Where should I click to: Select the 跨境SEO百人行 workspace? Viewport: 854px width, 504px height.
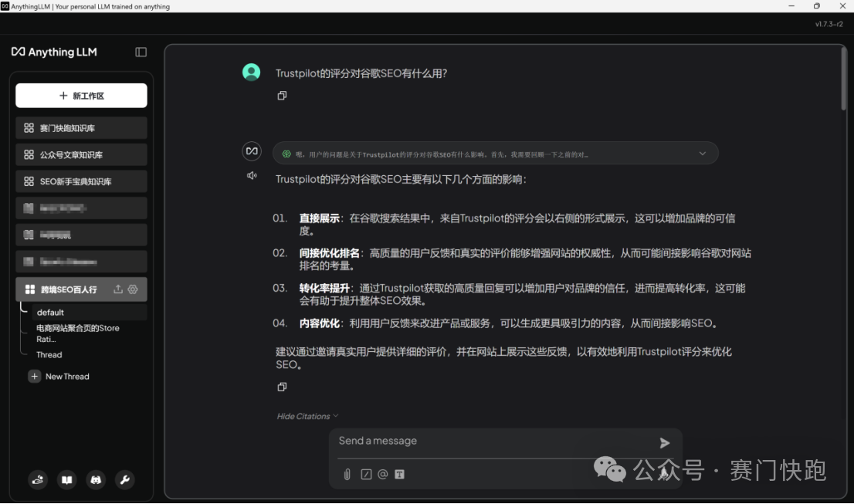(x=81, y=289)
